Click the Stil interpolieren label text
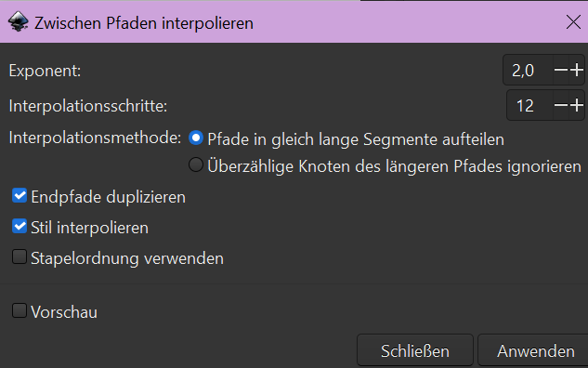 coord(89,228)
